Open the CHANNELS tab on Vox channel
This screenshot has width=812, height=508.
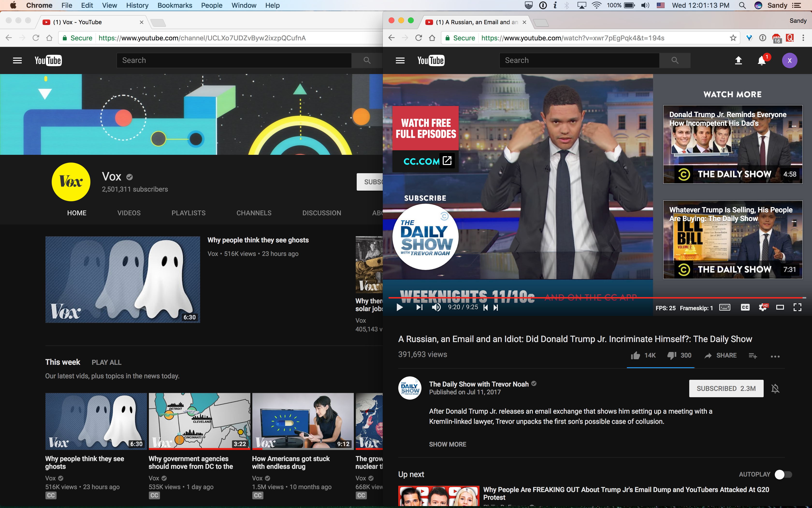tap(254, 213)
